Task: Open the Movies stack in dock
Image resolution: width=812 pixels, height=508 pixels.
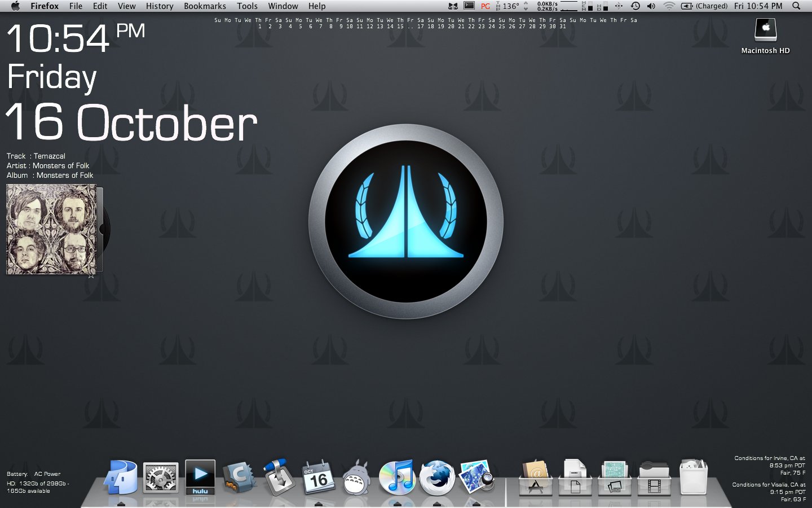Action: 654,478
